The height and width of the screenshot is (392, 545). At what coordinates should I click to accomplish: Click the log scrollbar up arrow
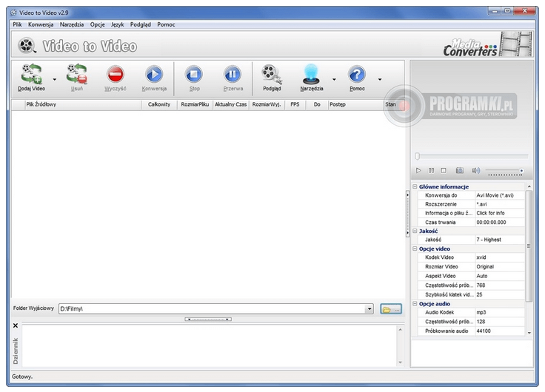pyautogui.click(x=401, y=329)
